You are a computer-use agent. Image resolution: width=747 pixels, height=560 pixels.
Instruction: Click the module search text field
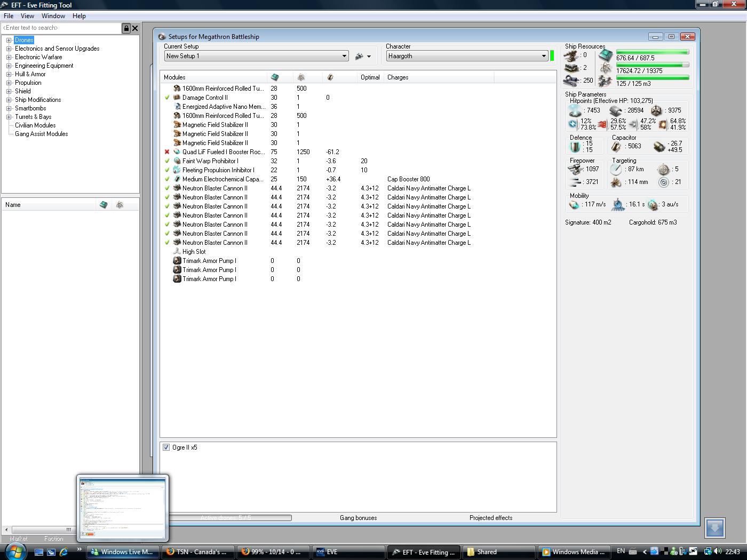click(x=61, y=28)
